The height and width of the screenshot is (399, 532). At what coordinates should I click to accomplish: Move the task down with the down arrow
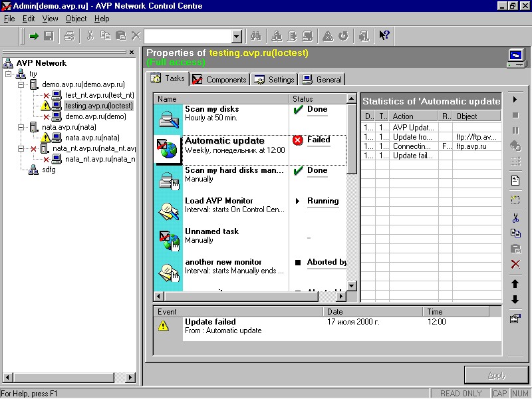tap(515, 299)
